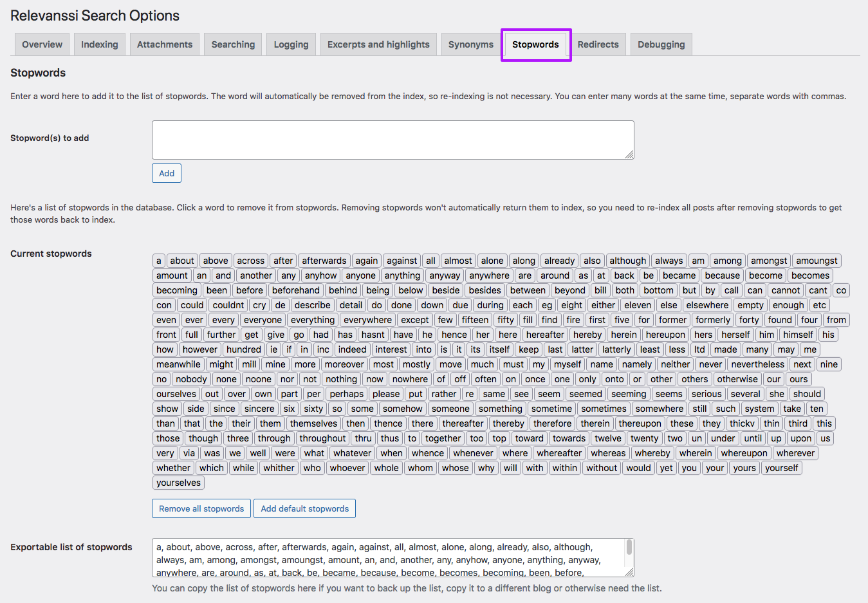This screenshot has width=868, height=603.
Task: Remove the stopword 'because'
Action: 723,275
